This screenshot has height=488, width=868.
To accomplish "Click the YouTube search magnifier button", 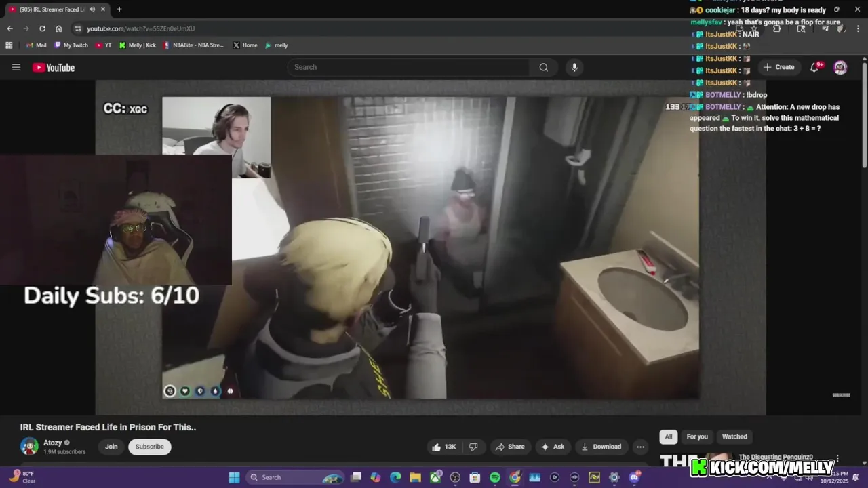I will pos(543,67).
